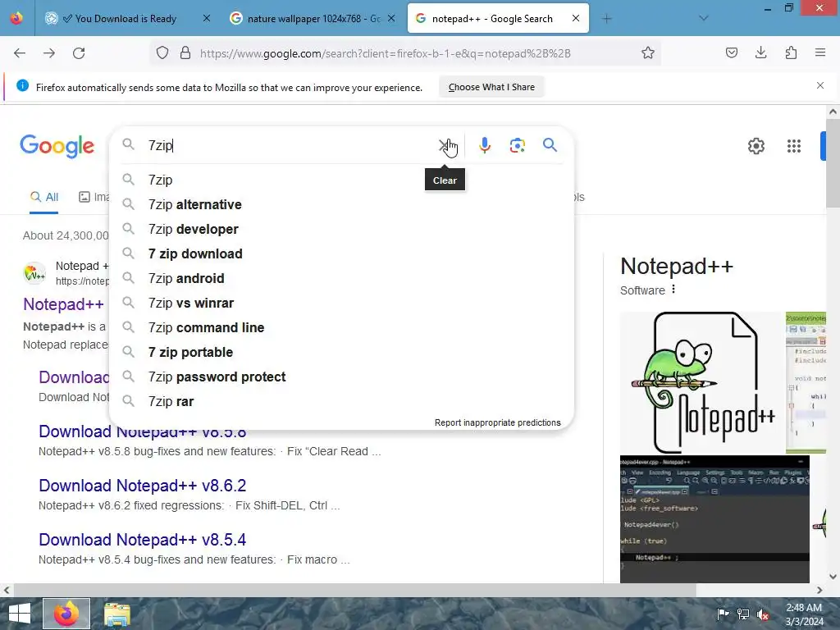Choose the '7zip vs winrar' suggestion
840x630 pixels.
[x=341, y=304]
